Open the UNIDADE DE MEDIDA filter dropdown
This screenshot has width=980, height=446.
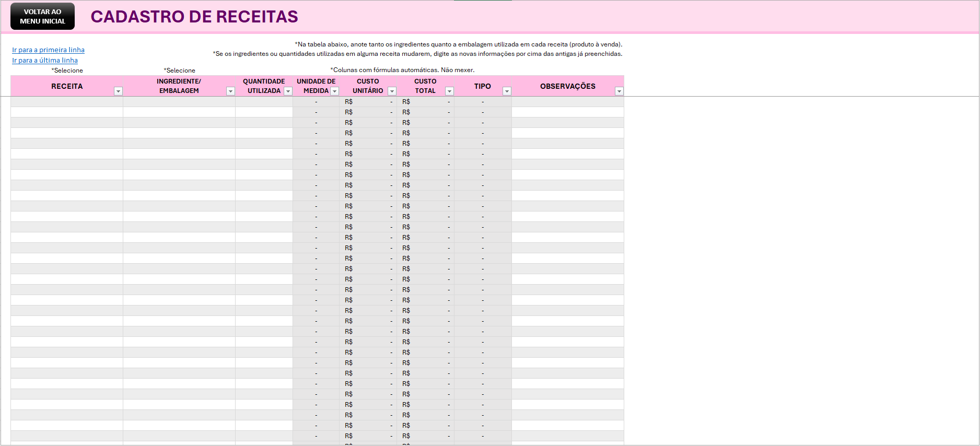335,91
